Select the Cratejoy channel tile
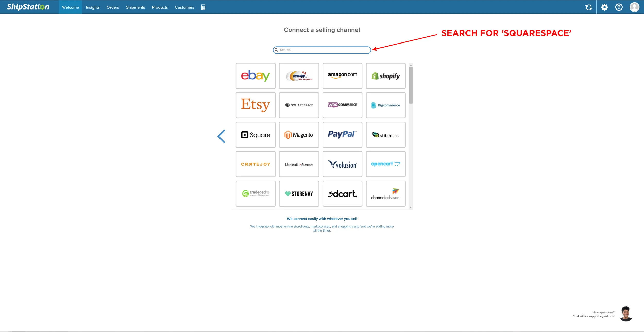 coord(256,164)
